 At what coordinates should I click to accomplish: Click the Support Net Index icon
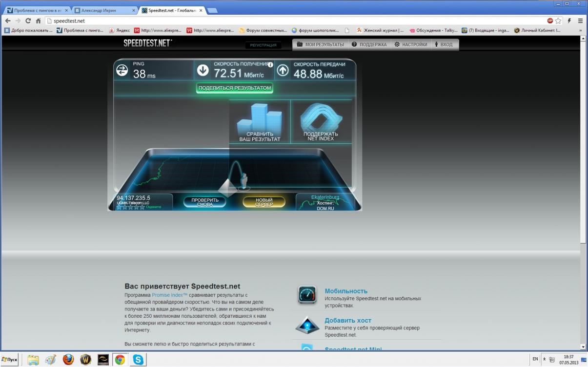[x=321, y=117]
